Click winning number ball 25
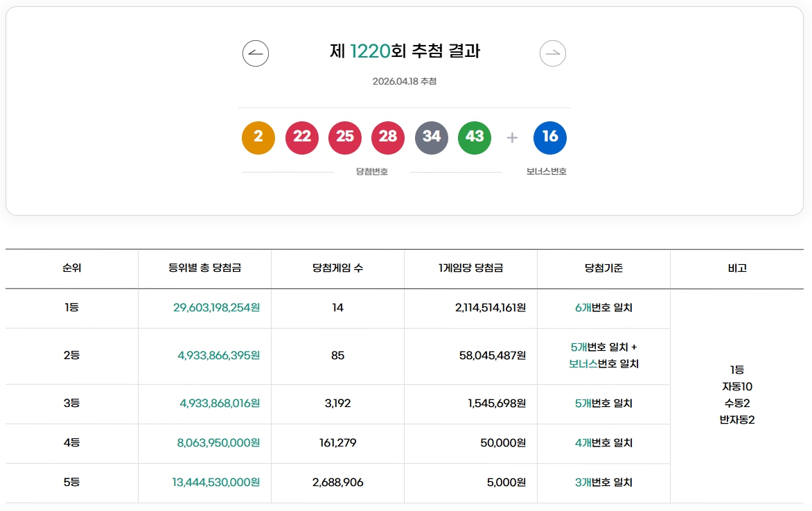Screen dimensions: 812x511 [344, 137]
